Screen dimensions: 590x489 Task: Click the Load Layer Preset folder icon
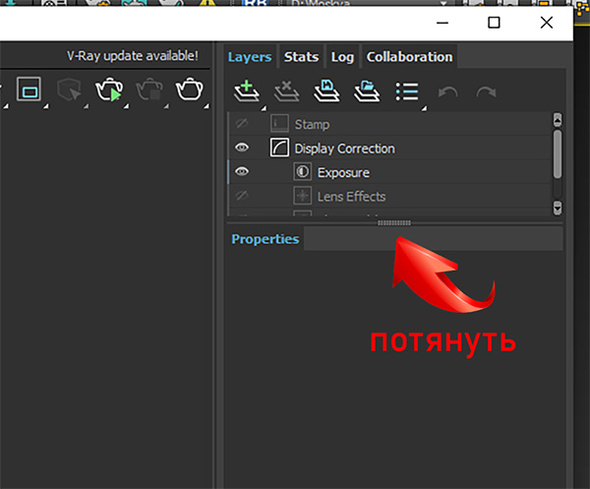click(367, 91)
